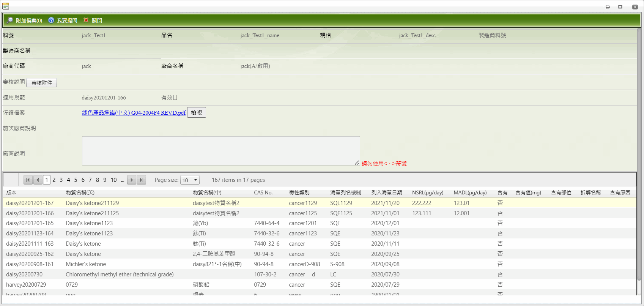Click the 審核附件 button
The height and width of the screenshot is (306, 644).
coord(42,83)
